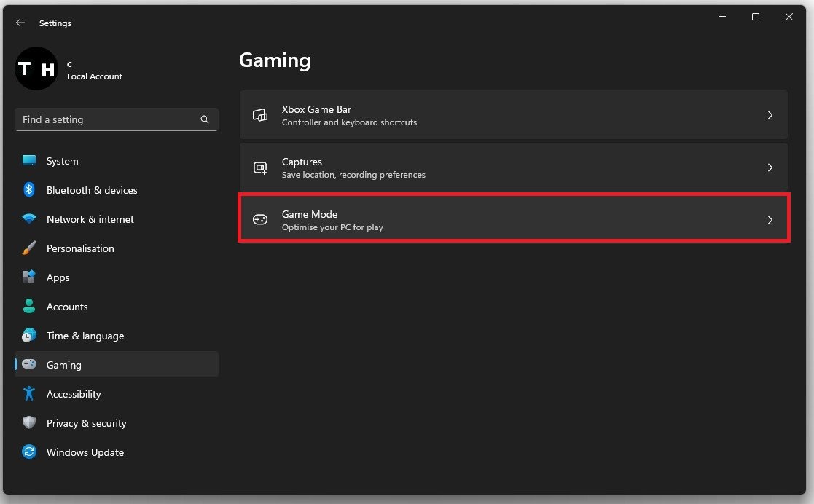Click the search magnifier icon
This screenshot has width=814, height=504.
(x=205, y=119)
